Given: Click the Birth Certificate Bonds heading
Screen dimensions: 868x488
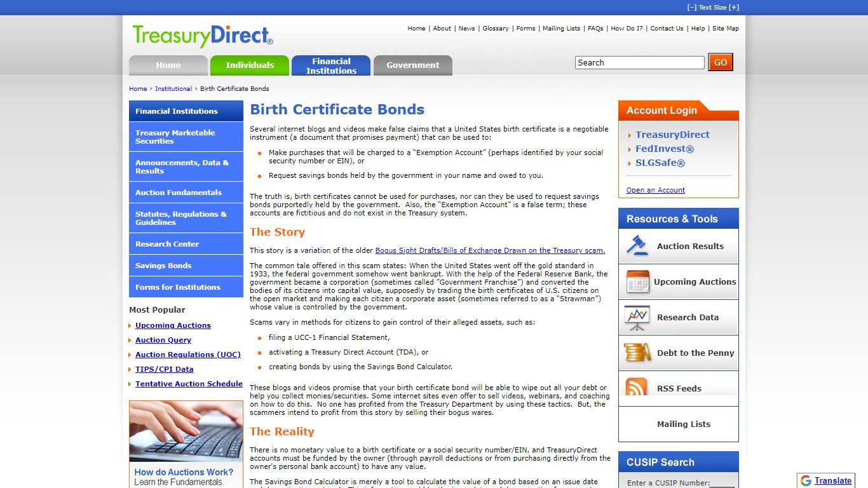Looking at the screenshot, I should [337, 109].
